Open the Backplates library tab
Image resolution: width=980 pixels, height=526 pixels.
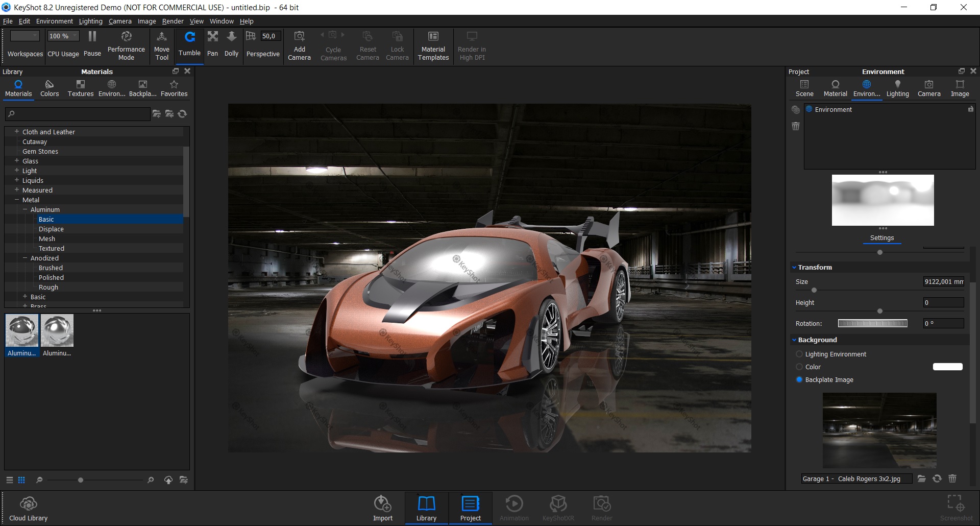[143, 88]
